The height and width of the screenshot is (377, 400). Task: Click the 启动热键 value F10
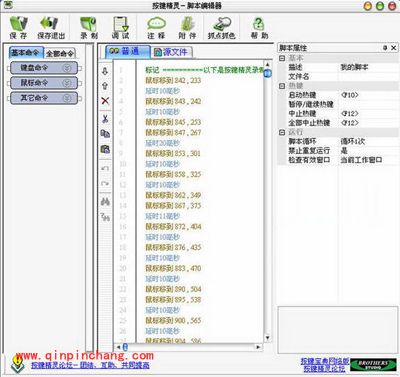click(349, 95)
